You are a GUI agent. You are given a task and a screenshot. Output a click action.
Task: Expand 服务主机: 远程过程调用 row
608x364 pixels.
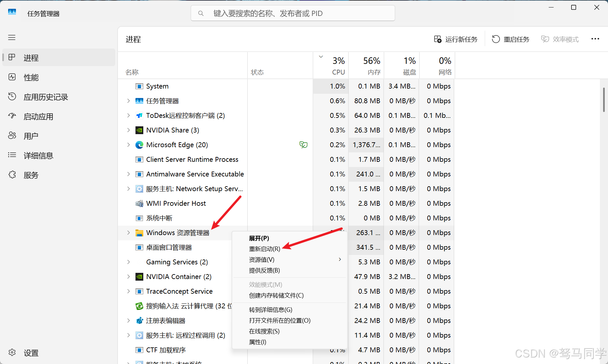pyautogui.click(x=128, y=335)
